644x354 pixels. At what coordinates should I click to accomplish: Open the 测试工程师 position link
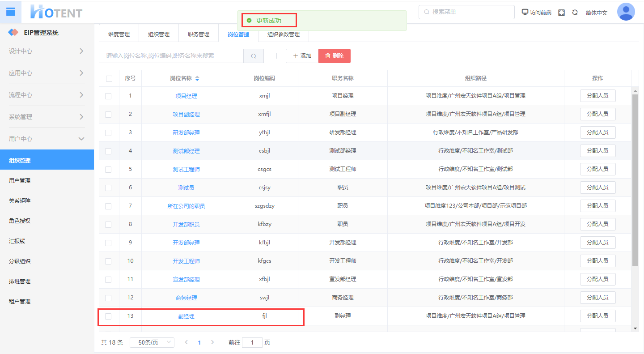click(186, 170)
